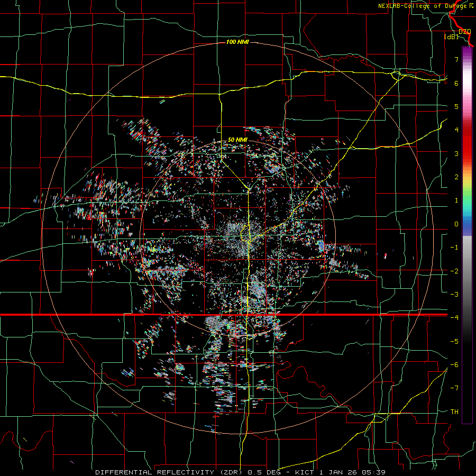Click the "100 NMI" range ring label

[x=237, y=42]
